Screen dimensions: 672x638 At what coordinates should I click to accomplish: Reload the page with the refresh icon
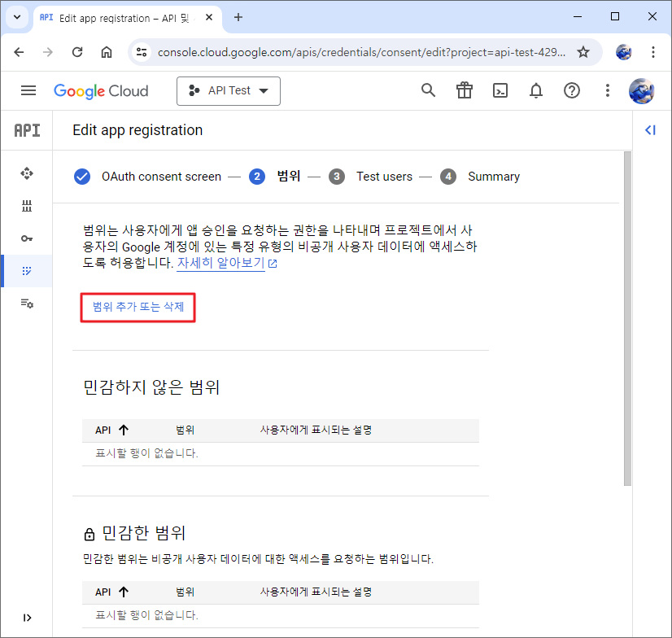pos(77,52)
